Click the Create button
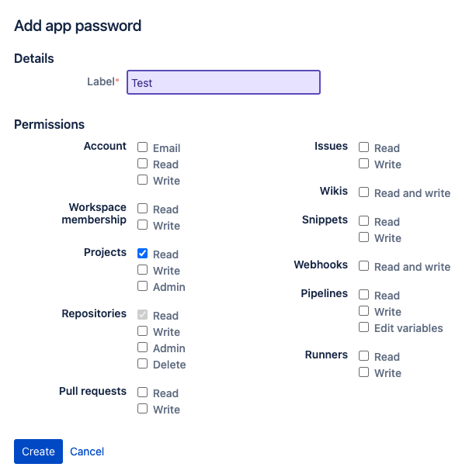The width and height of the screenshot is (476, 474). coord(38,452)
